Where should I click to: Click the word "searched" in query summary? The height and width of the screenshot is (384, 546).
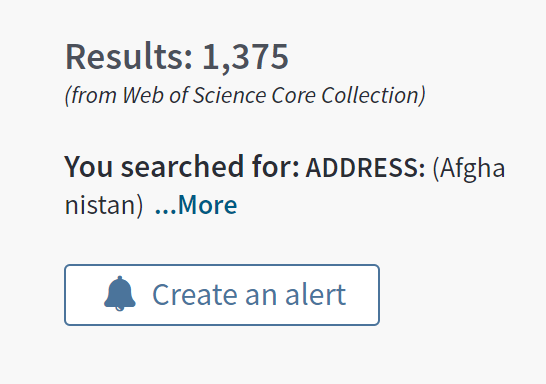[182, 167]
